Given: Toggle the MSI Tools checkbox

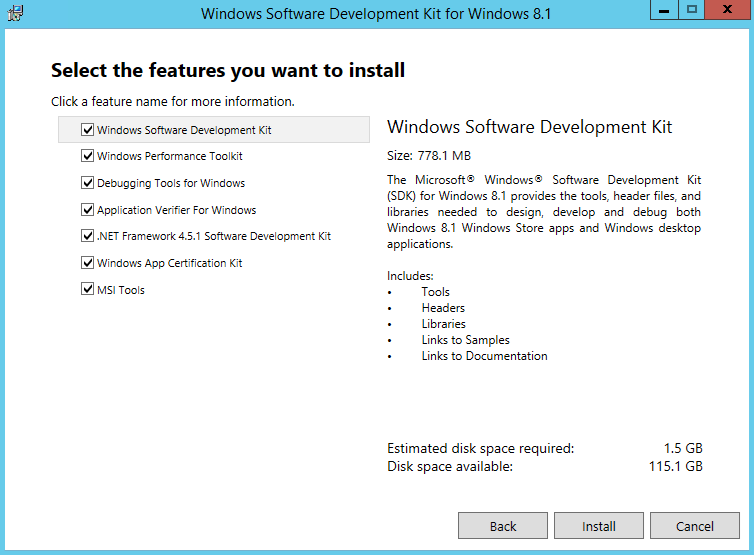Looking at the screenshot, I should coord(87,289).
